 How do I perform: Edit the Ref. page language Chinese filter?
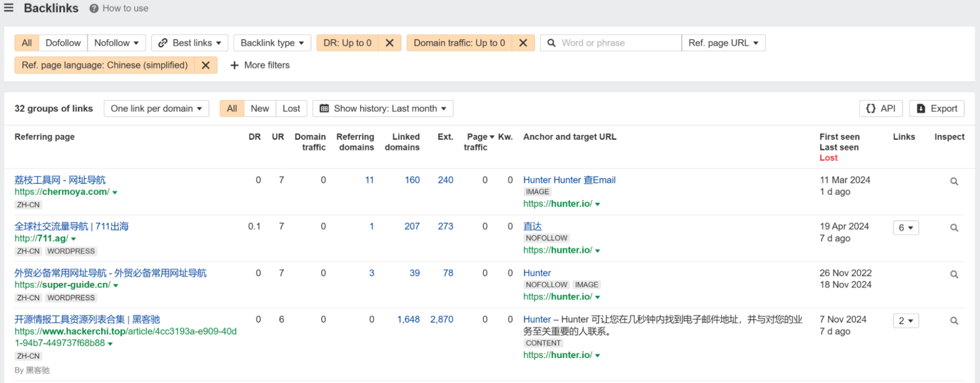click(x=105, y=65)
